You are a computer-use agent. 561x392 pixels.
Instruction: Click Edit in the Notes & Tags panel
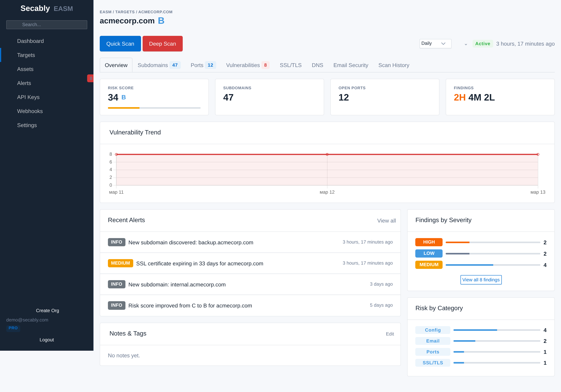tap(390, 334)
